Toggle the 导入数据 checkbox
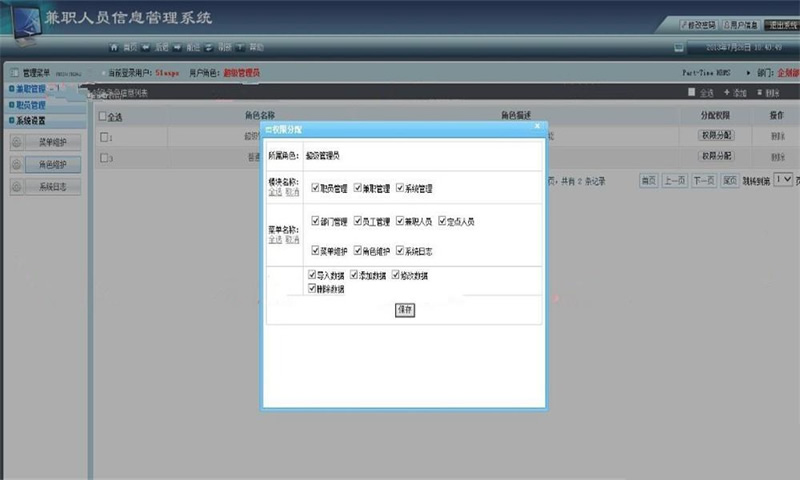This screenshot has width=800, height=480. (x=312, y=274)
